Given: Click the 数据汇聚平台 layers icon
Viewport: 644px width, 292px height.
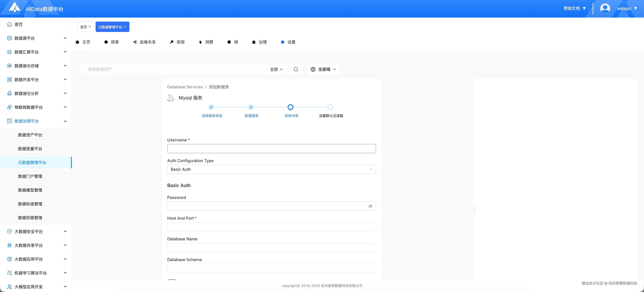Looking at the screenshot, I should tap(9, 52).
